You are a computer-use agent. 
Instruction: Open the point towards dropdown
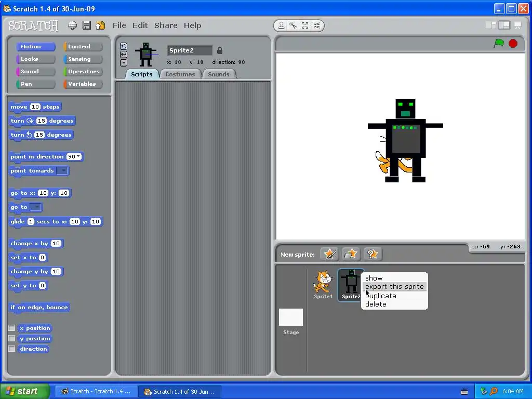click(x=62, y=170)
